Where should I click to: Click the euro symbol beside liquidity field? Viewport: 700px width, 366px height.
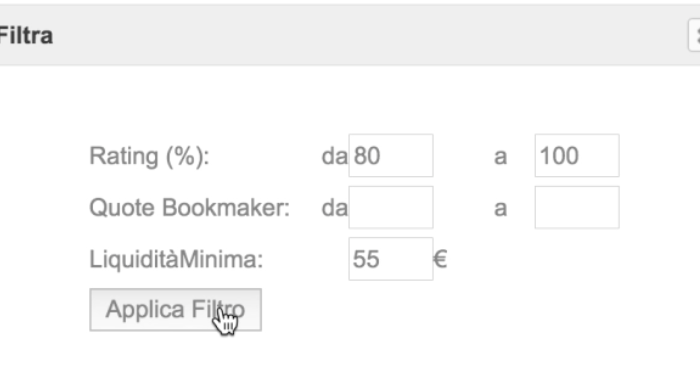pyautogui.click(x=440, y=259)
